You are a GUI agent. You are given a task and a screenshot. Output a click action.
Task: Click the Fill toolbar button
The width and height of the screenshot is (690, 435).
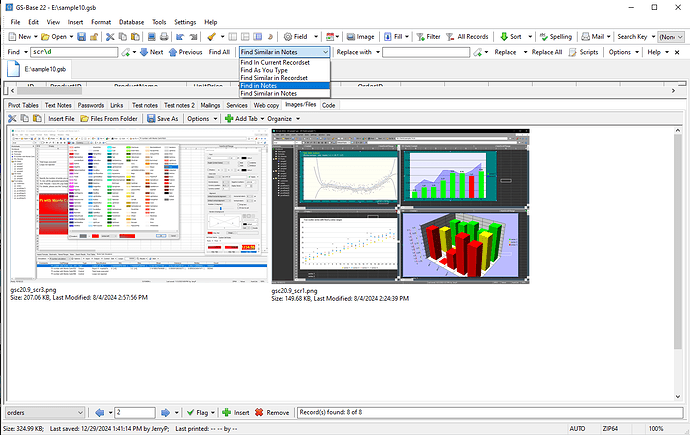point(393,37)
